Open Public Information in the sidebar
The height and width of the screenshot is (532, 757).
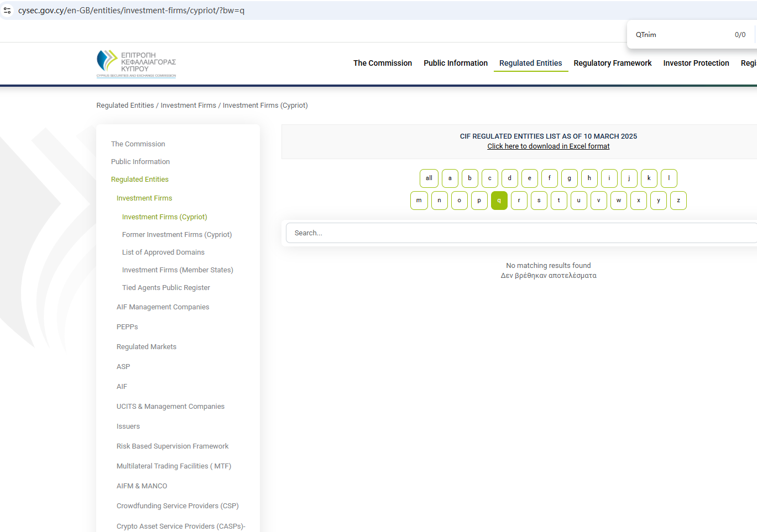(140, 162)
